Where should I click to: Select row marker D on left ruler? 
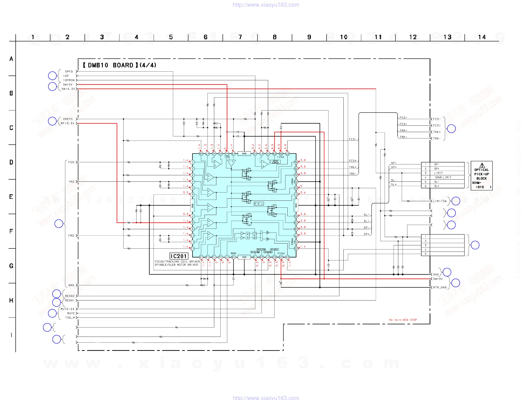[x=11, y=162]
